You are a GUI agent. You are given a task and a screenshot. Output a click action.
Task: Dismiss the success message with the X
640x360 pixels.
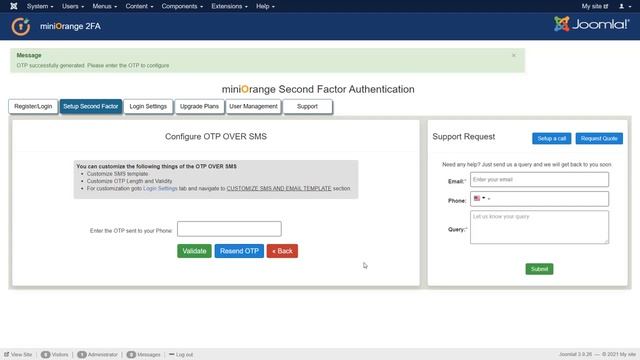coord(513,55)
